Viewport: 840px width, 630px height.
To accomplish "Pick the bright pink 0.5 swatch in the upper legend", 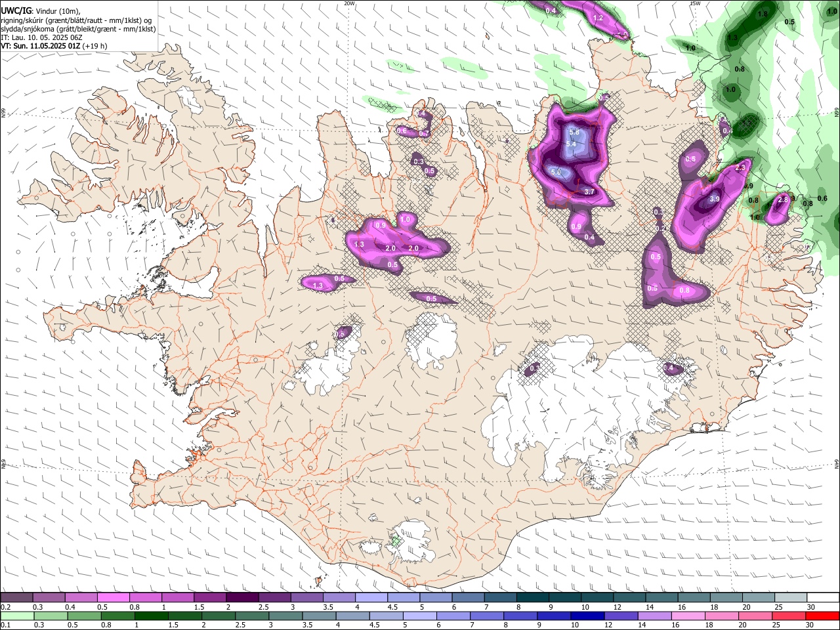I will 113,598.
